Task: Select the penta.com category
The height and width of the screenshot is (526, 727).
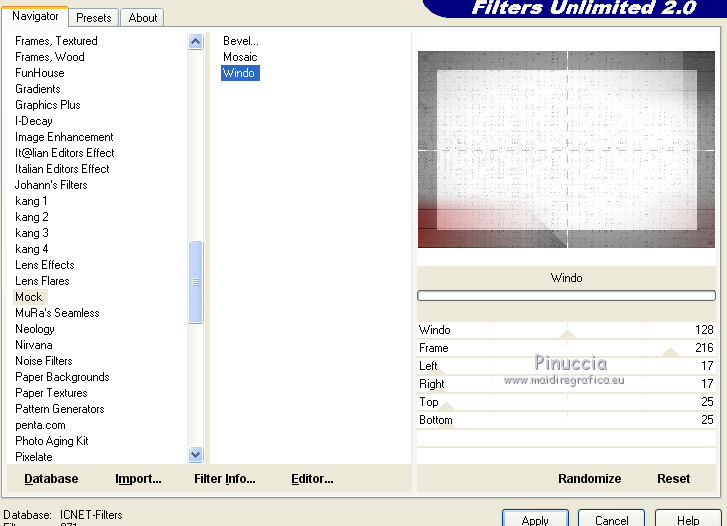Action: click(x=40, y=425)
